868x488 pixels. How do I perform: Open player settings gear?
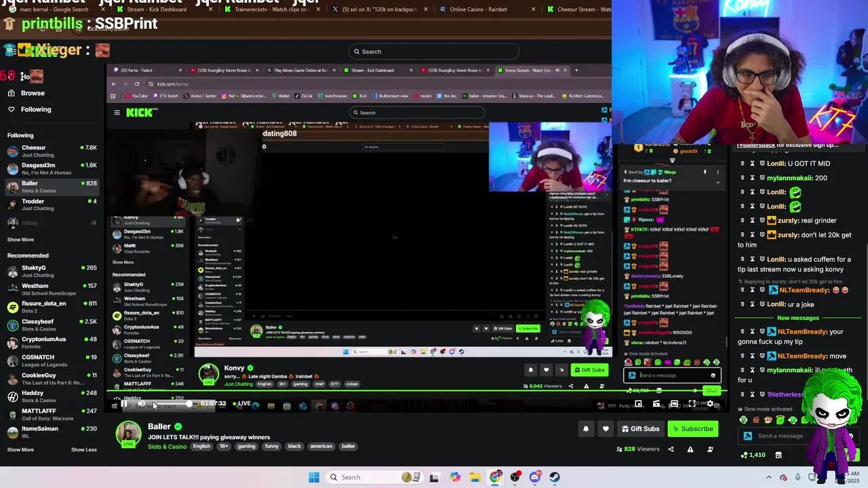(710, 403)
